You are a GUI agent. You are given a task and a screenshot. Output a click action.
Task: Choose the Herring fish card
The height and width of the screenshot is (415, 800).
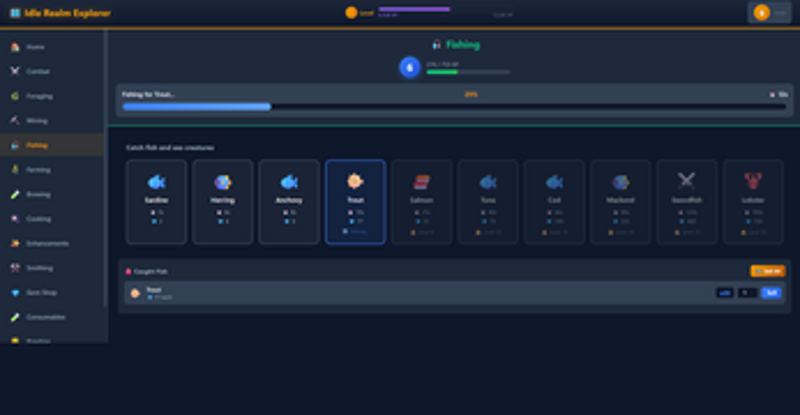pyautogui.click(x=222, y=201)
